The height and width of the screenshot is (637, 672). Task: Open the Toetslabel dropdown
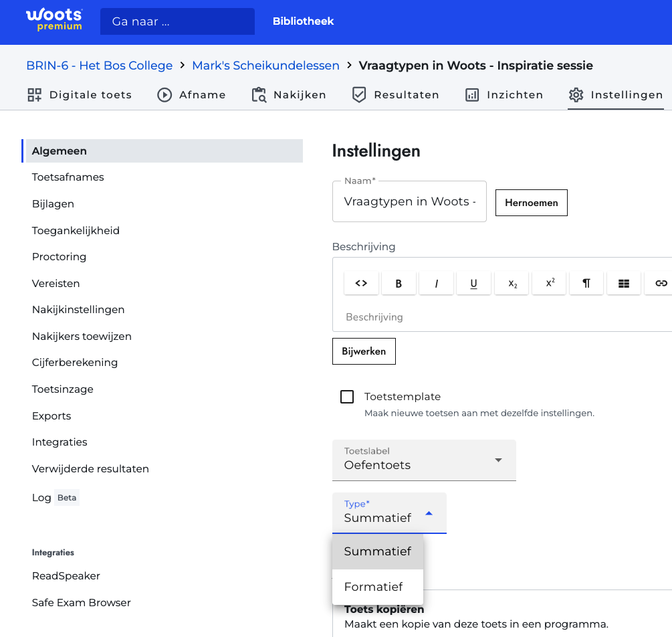[424, 460]
